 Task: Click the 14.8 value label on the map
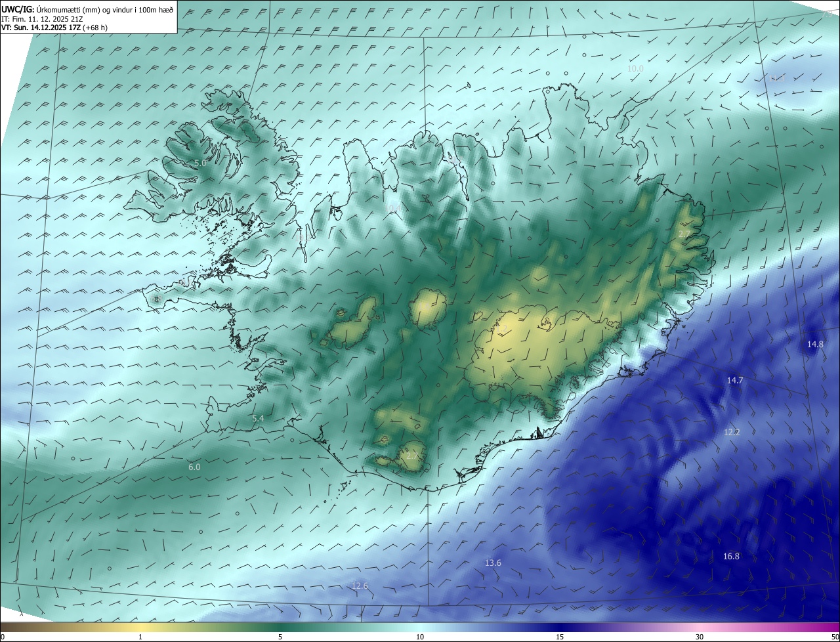815,344
